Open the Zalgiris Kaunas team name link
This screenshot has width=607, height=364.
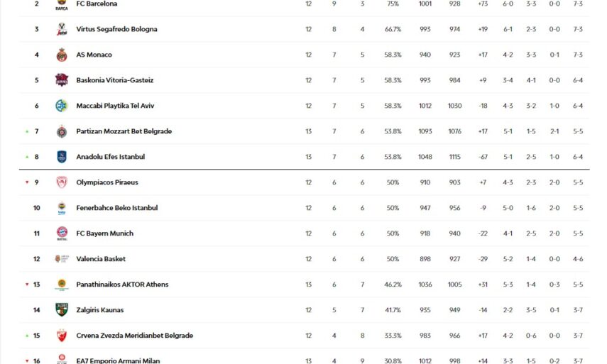[100, 310]
